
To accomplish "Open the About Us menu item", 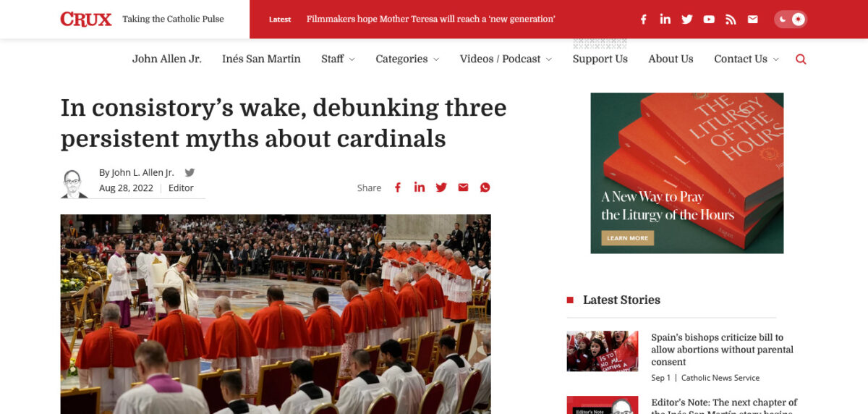I will (x=671, y=59).
